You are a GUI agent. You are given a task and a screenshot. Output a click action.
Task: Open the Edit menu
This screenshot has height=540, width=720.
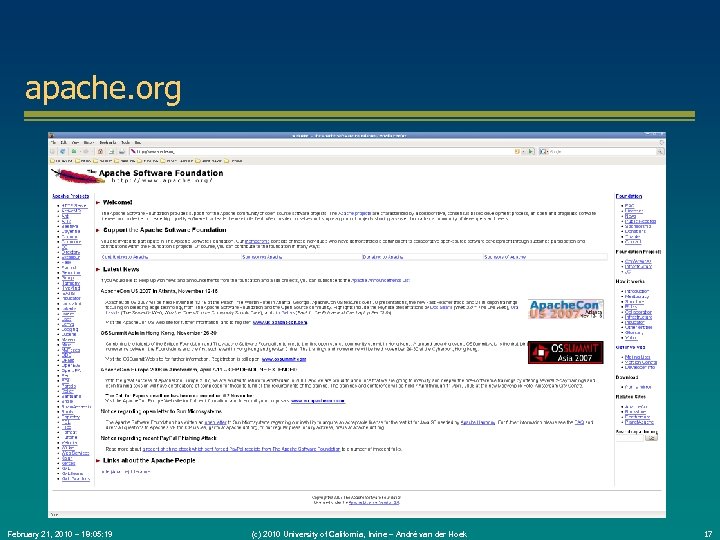click(x=64, y=143)
